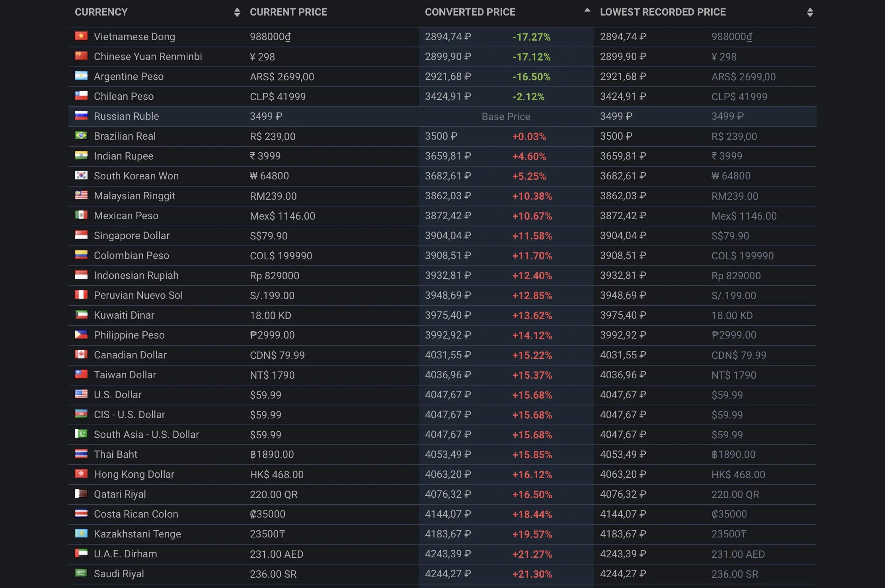This screenshot has width=885, height=588.
Task: Select U.A.E. Dirham currency name
Action: [125, 554]
